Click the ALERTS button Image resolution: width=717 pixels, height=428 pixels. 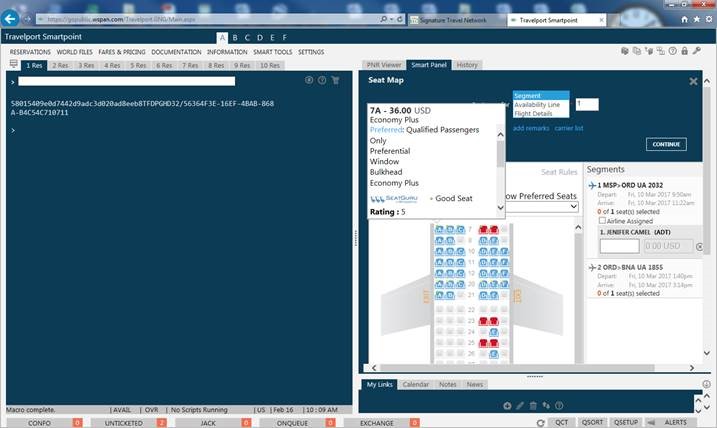tap(675, 423)
